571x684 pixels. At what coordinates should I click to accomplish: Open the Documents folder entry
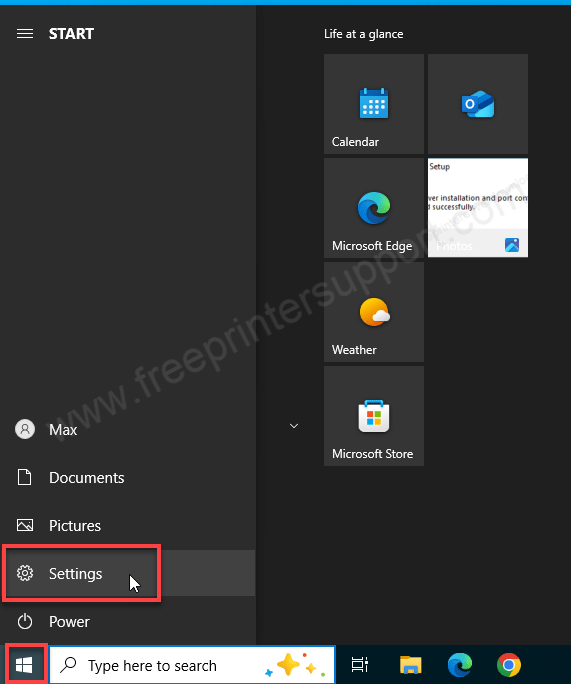tap(127, 478)
